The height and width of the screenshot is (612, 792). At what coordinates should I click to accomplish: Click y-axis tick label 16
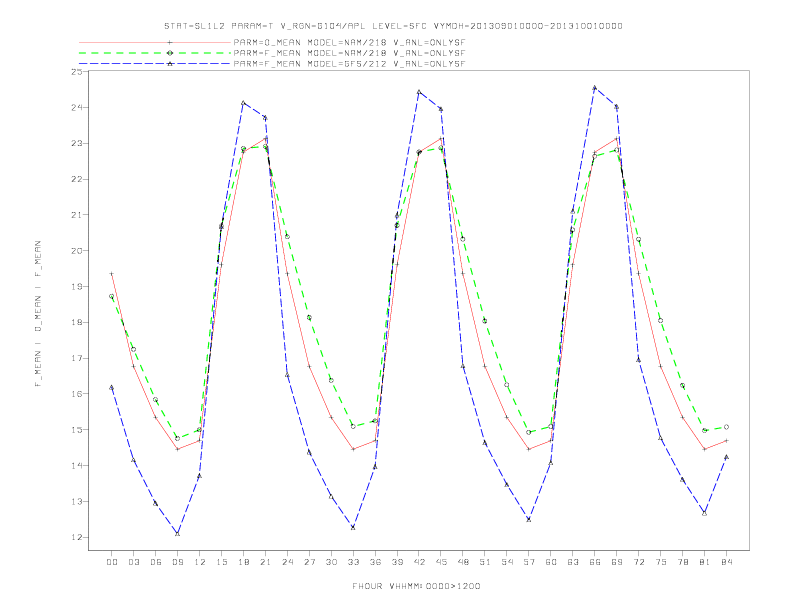pos(77,394)
